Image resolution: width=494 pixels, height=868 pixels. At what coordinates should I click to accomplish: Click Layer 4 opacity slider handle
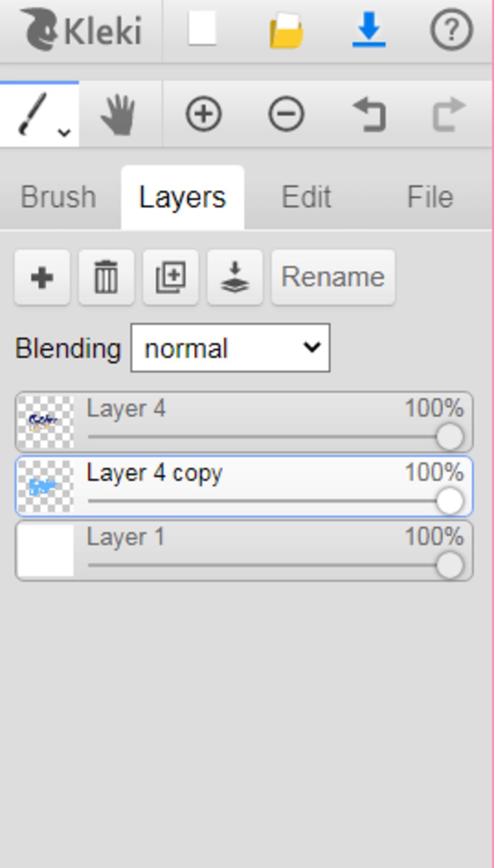point(450,437)
